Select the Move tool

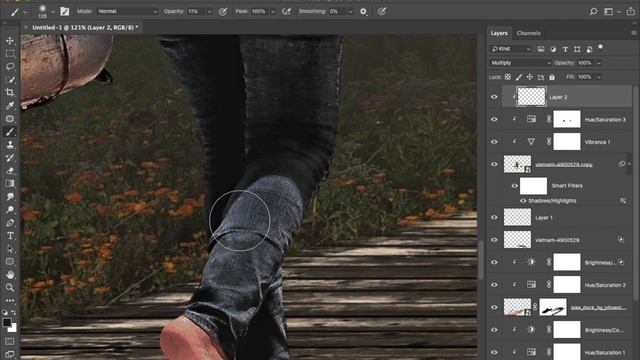coord(10,41)
